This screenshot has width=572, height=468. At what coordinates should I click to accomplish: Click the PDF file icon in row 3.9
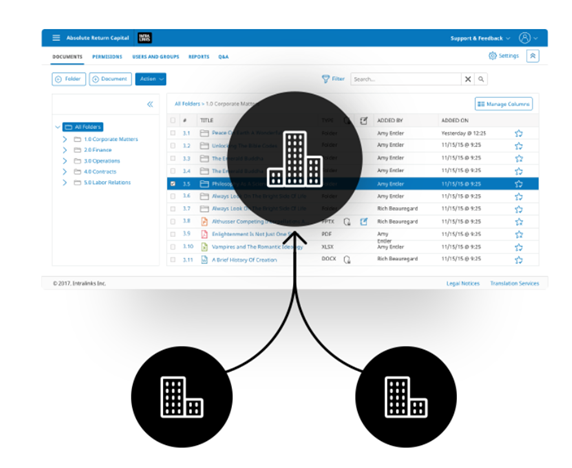click(x=204, y=234)
